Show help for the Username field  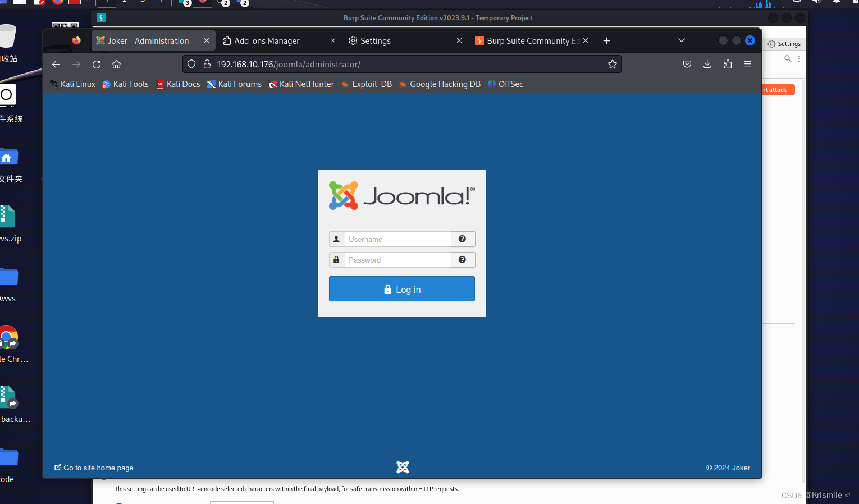tap(463, 239)
